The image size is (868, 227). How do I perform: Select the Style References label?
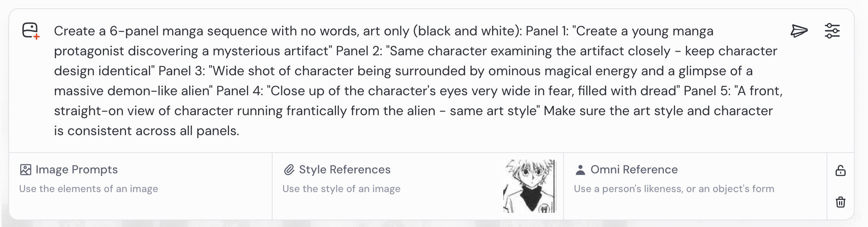(345, 170)
